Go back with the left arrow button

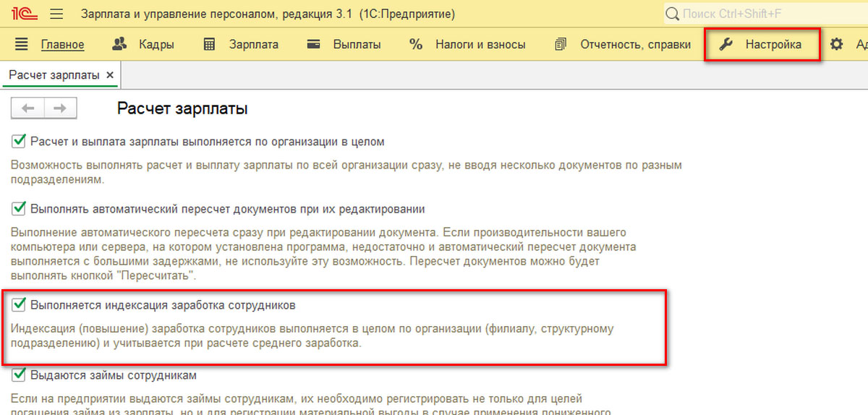[28, 108]
